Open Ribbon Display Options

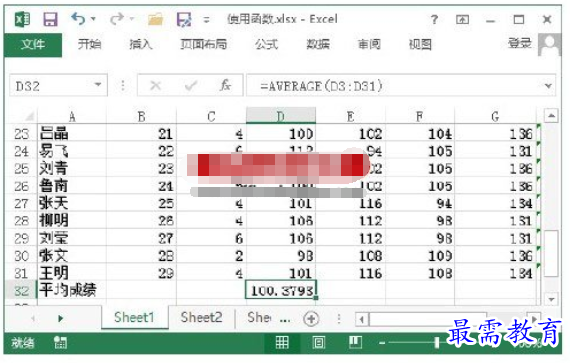tap(462, 19)
